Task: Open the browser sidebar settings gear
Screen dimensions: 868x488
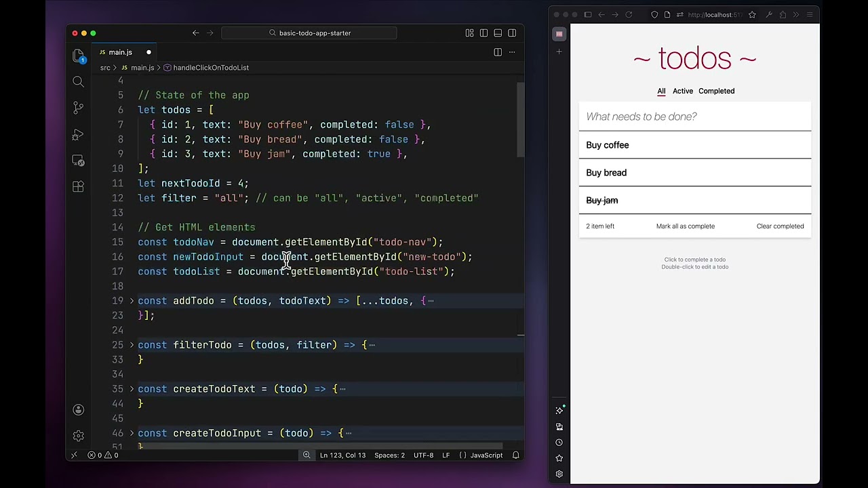Action: [559, 474]
